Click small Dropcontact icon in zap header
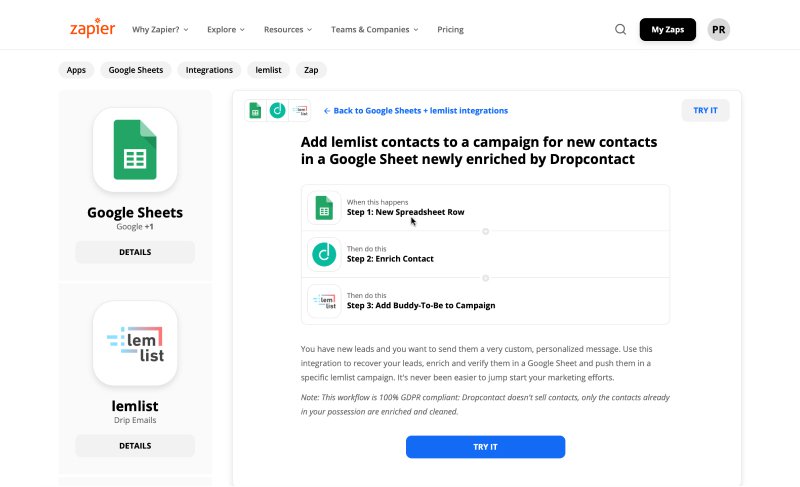 278,110
